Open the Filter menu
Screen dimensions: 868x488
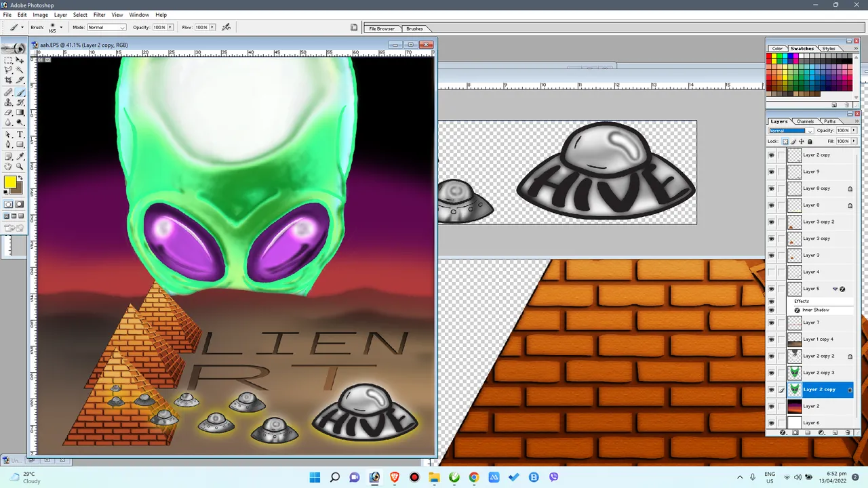(99, 15)
